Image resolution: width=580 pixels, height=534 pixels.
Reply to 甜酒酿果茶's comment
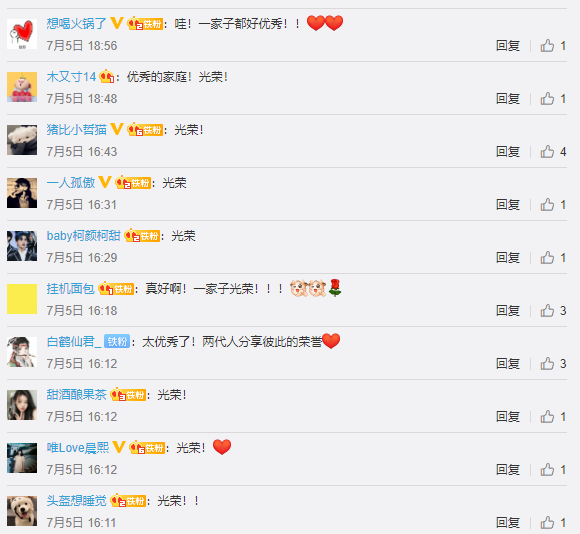(x=508, y=417)
